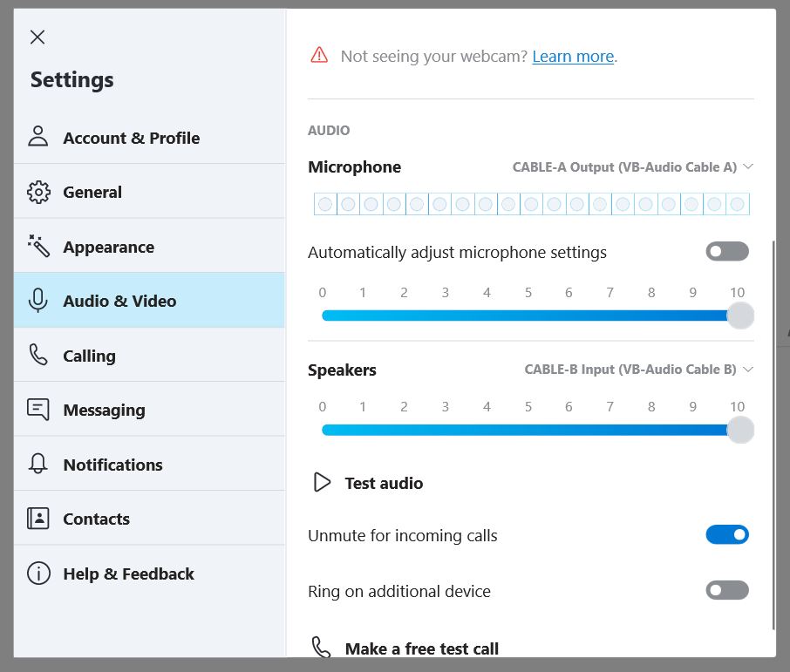Click the General gear icon
This screenshot has height=672, width=790.
[x=37, y=192]
